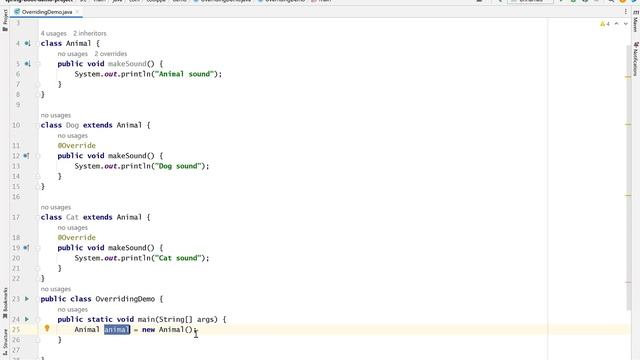Click line number 20 in the gutter
Viewport: 640px width, 360px height.
16,258
